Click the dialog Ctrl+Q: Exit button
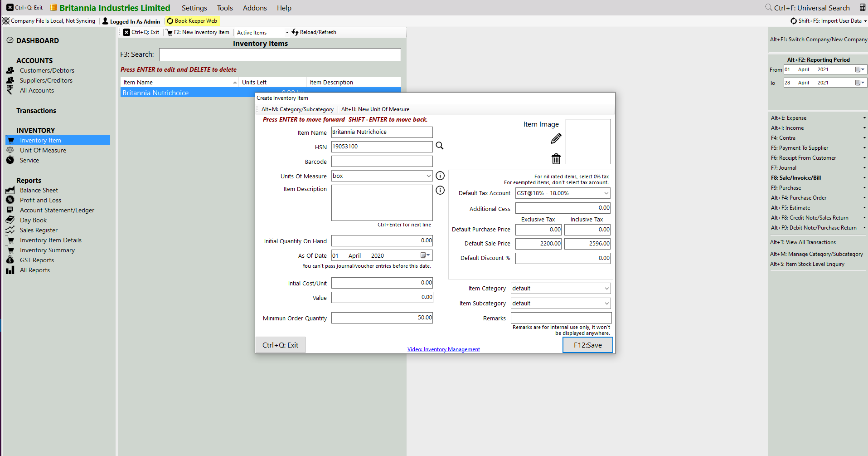This screenshot has height=456, width=868. pyautogui.click(x=281, y=345)
